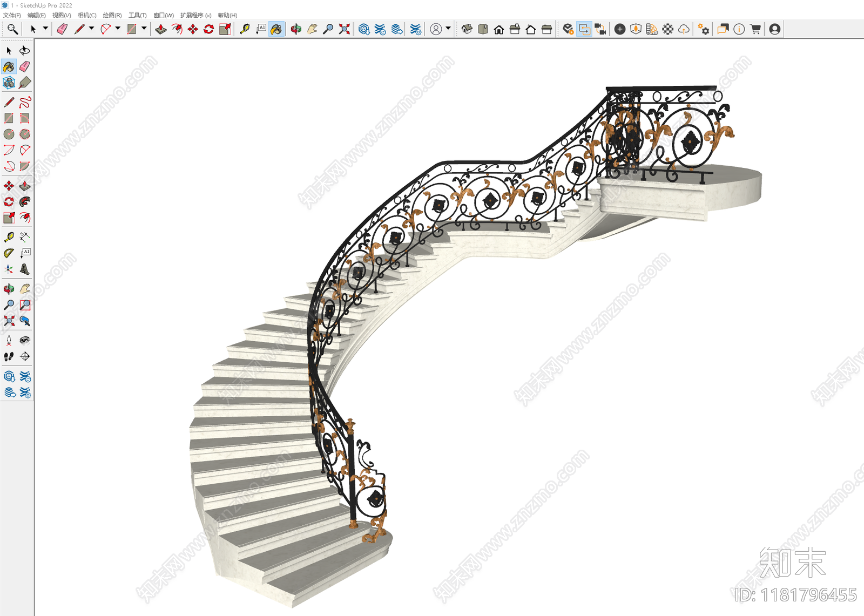Image resolution: width=864 pixels, height=616 pixels.
Task: Open the gears settings icon
Action: point(704,29)
